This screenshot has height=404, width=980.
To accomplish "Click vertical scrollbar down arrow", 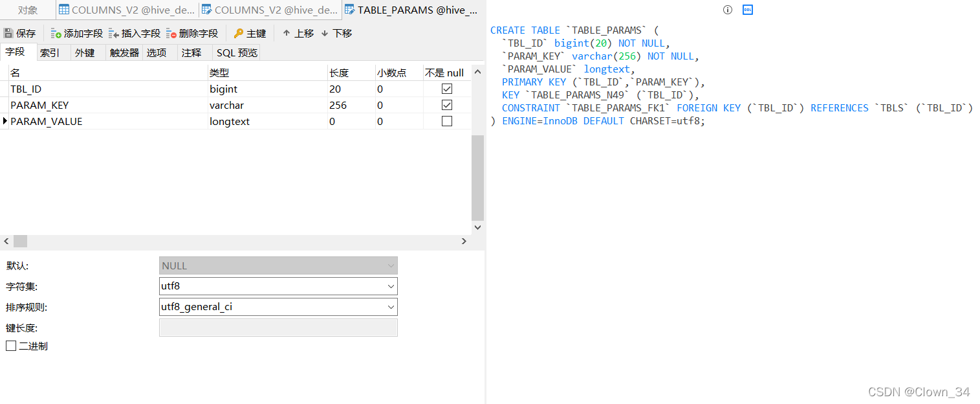I will click(x=478, y=227).
